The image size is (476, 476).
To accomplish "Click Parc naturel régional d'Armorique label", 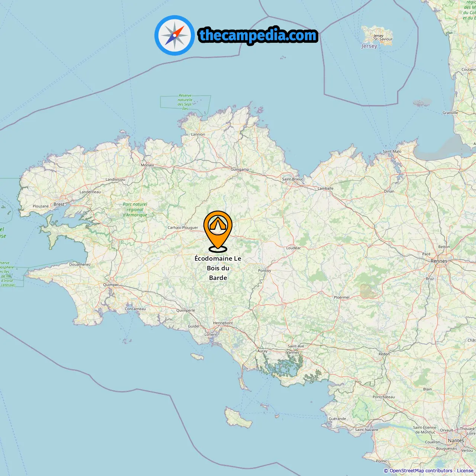I will click(135, 209).
